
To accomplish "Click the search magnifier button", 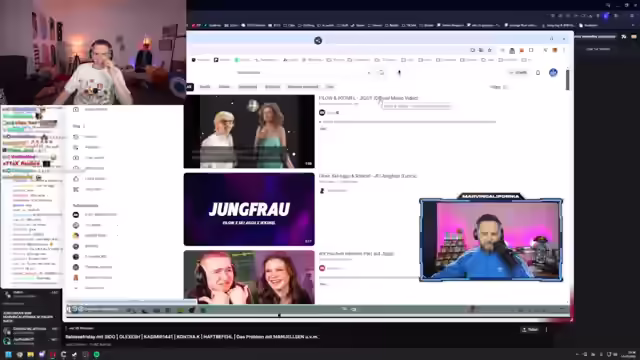I will point(381,73).
